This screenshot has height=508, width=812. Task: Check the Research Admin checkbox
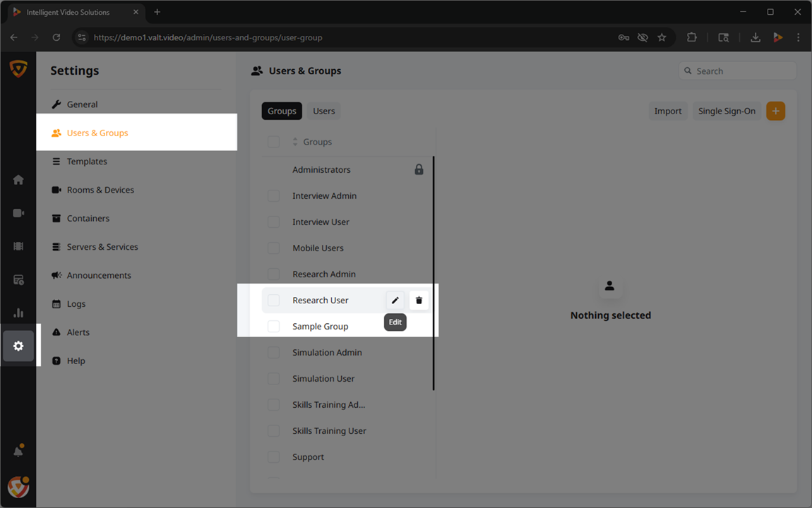point(273,274)
